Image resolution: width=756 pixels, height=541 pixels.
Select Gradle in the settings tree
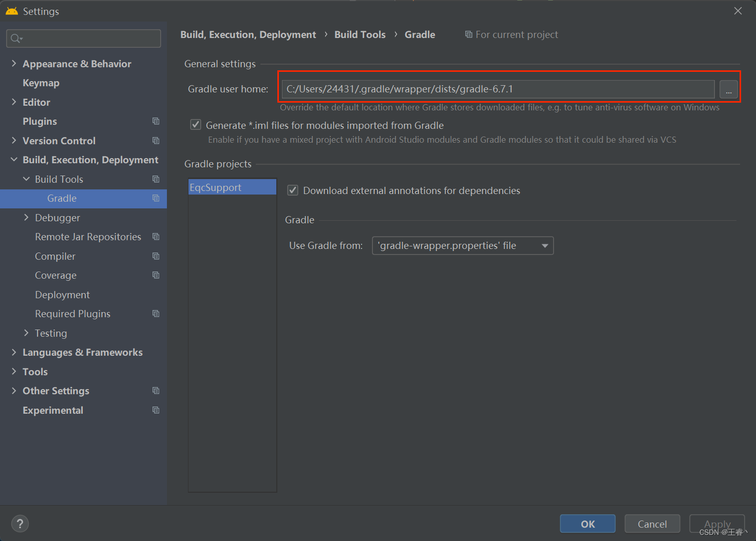point(83,198)
